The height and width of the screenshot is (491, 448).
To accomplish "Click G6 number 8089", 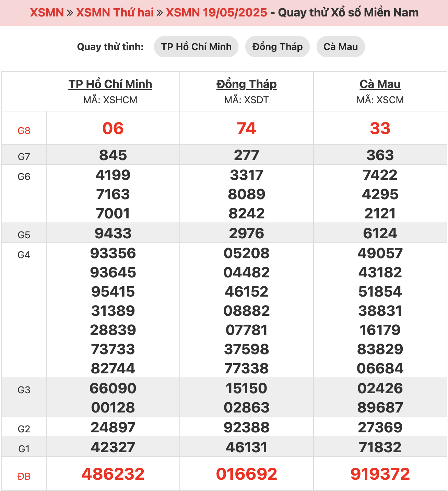I will (x=247, y=194).
